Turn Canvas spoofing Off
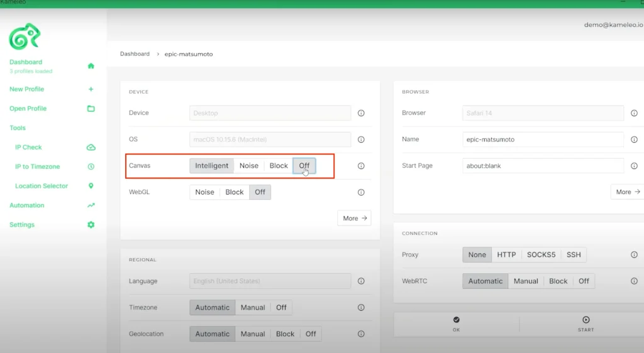The width and height of the screenshot is (644, 353). click(x=304, y=166)
